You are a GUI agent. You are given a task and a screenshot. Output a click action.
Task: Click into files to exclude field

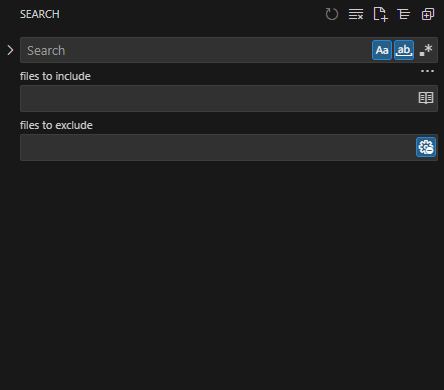click(x=217, y=147)
